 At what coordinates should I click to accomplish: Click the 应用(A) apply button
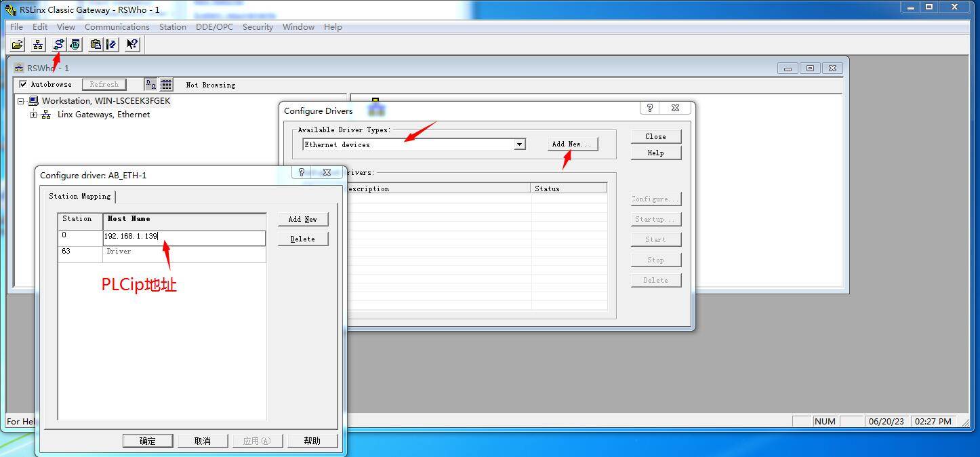click(x=258, y=441)
